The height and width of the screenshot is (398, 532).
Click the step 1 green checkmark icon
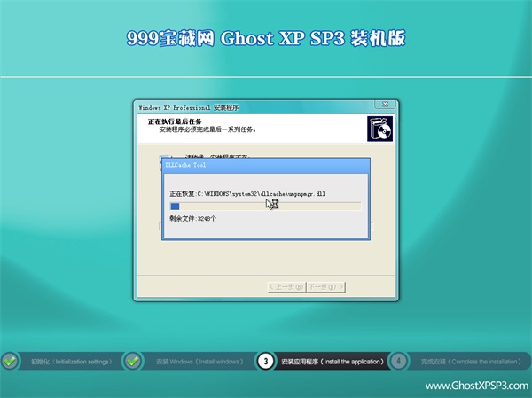(10, 361)
